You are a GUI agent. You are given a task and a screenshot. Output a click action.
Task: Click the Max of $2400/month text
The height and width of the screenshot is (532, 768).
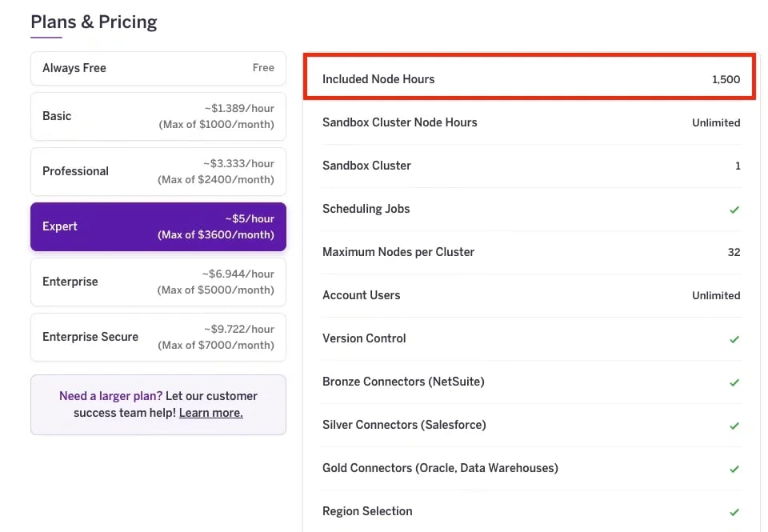coord(216,180)
